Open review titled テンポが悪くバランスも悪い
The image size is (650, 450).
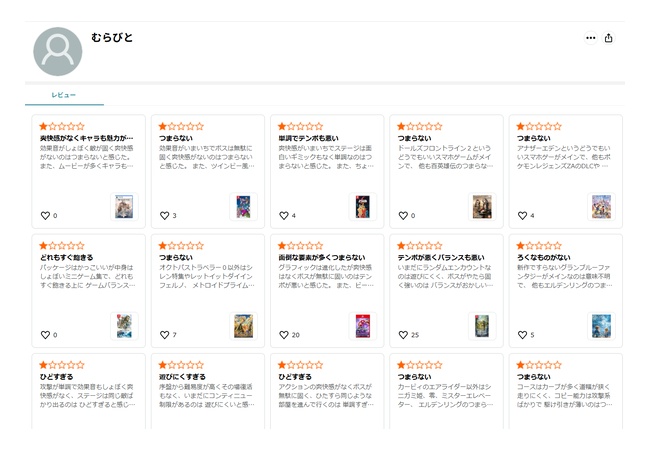click(x=441, y=257)
